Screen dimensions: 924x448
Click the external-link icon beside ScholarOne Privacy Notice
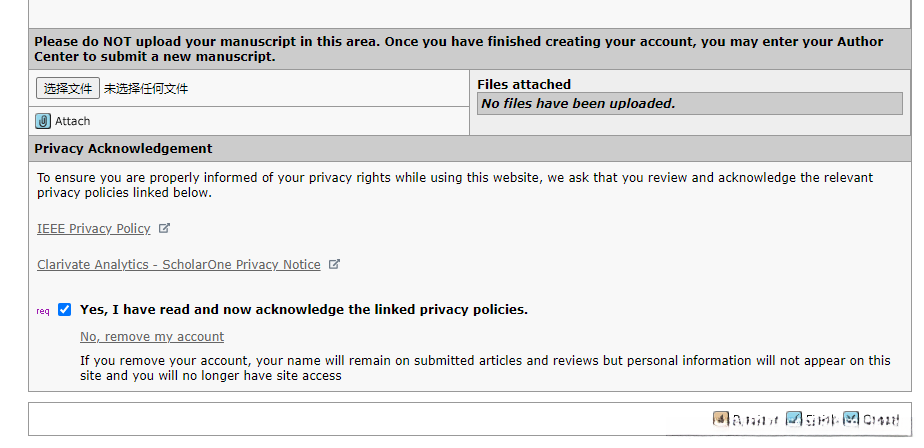pyautogui.click(x=335, y=264)
